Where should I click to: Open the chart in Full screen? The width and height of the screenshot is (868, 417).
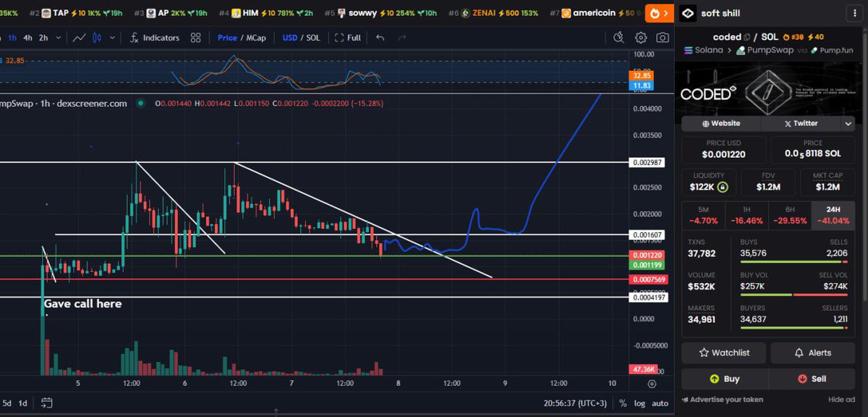348,38
